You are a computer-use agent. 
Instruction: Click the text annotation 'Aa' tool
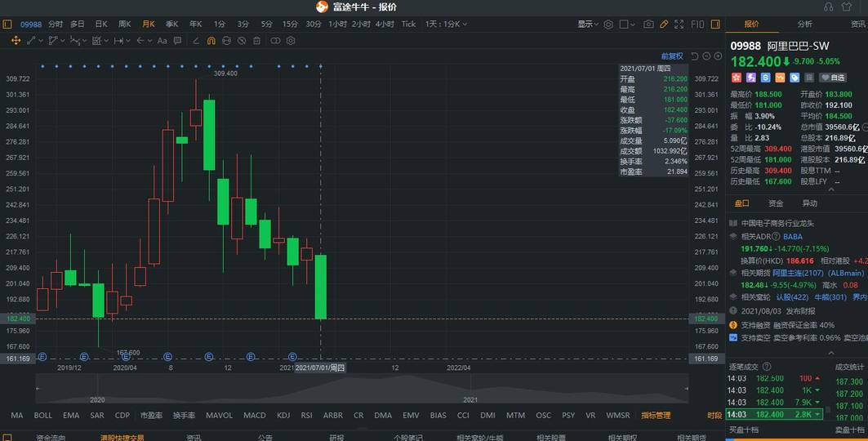pyautogui.click(x=162, y=40)
